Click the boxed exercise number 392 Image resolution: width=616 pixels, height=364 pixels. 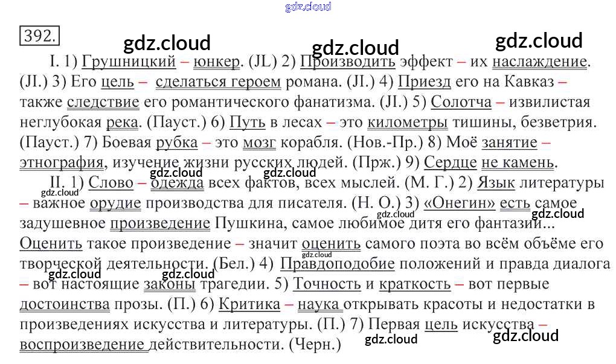39,36
